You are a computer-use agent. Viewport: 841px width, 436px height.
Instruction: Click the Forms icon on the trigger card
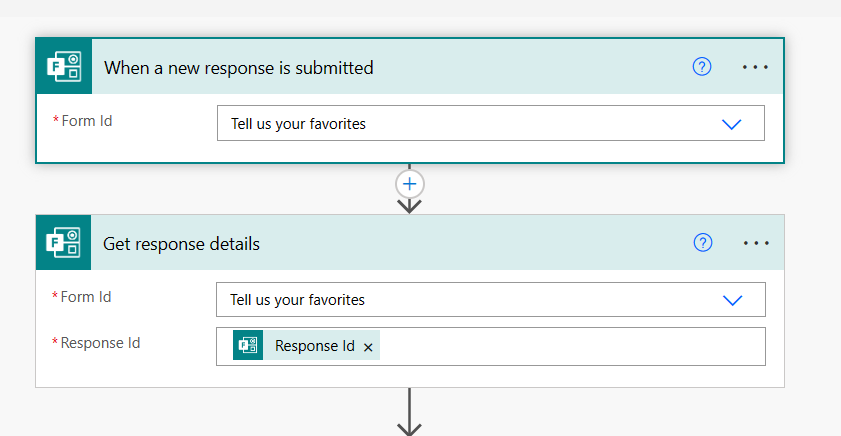click(x=64, y=67)
